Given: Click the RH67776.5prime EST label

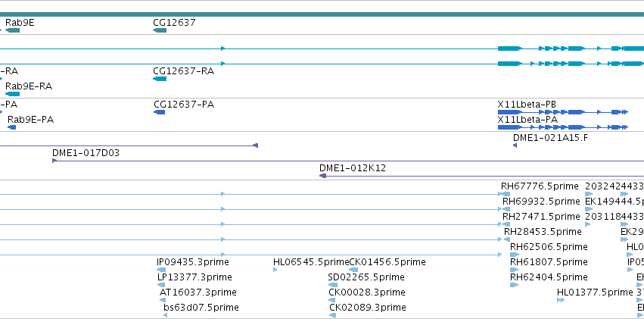Looking at the screenshot, I should [x=540, y=186].
